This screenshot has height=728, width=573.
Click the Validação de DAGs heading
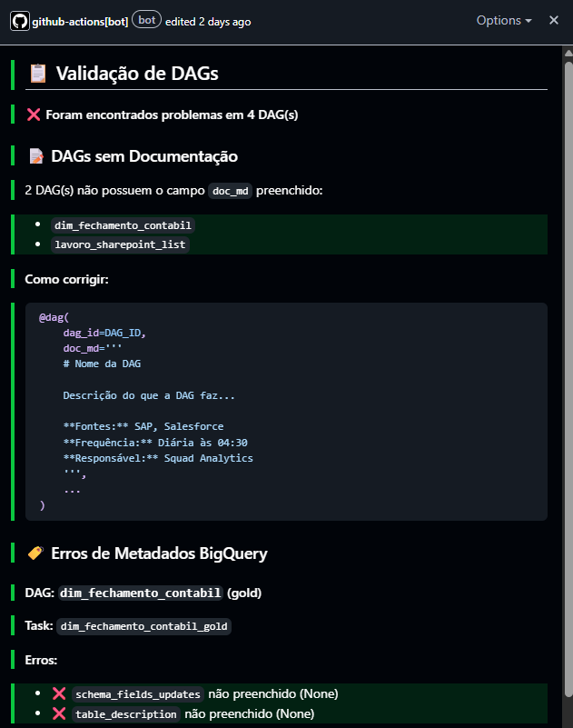click(x=137, y=74)
